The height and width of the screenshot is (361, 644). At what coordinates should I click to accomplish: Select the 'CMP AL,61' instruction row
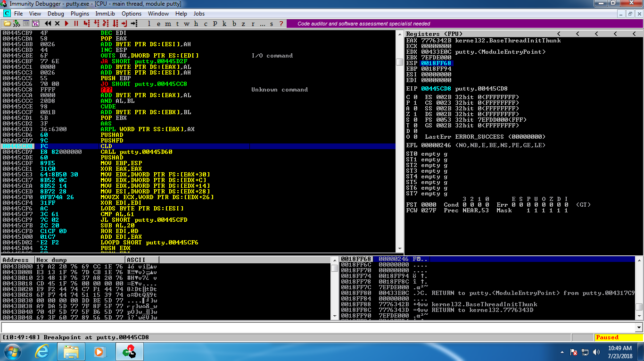(198, 214)
